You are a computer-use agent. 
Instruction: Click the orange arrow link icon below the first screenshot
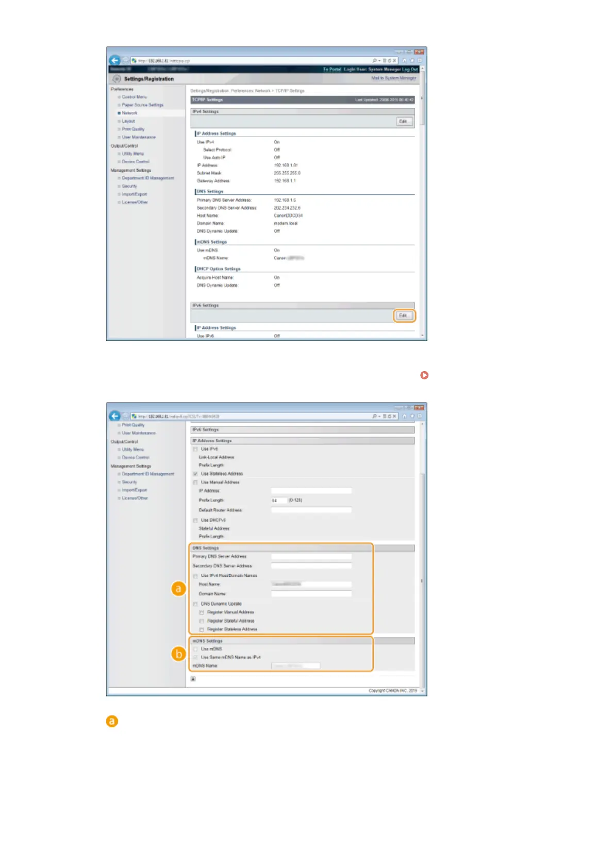pyautogui.click(x=424, y=375)
